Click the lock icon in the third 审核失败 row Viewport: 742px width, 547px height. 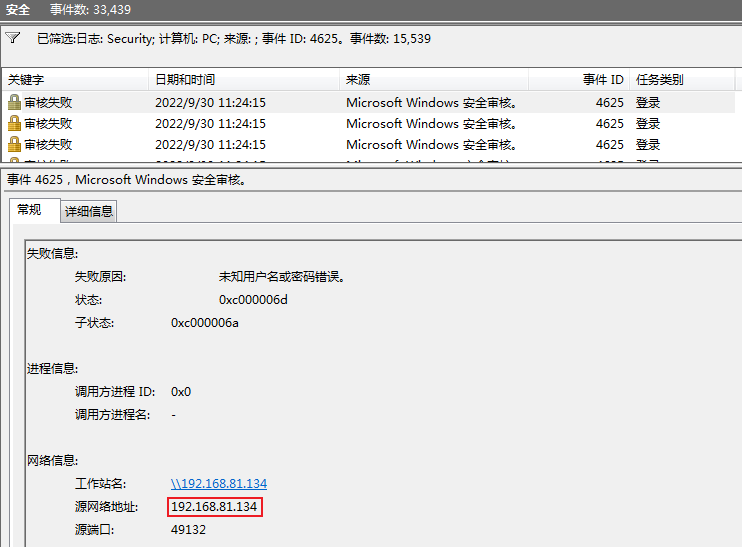[x=14, y=144]
